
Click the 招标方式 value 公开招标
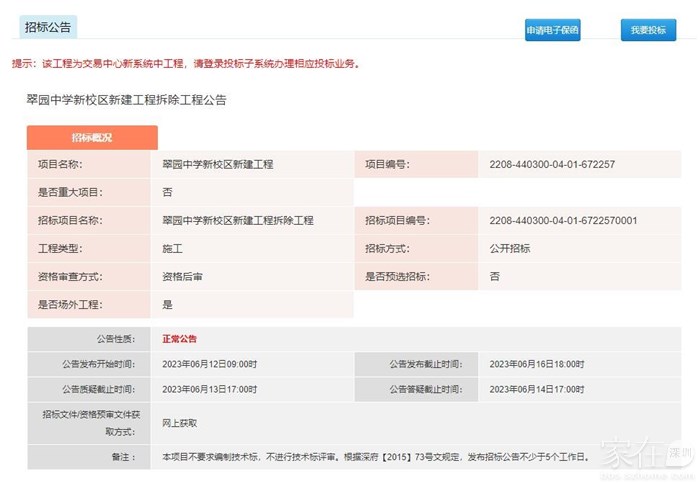pyautogui.click(x=510, y=248)
